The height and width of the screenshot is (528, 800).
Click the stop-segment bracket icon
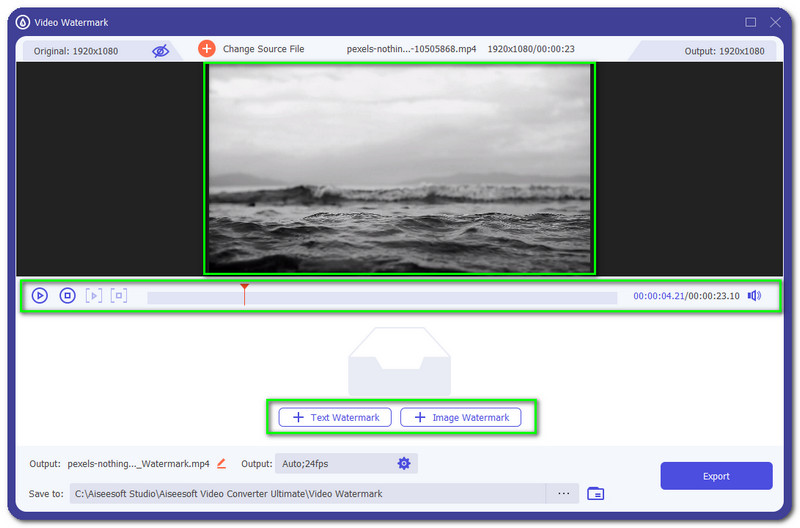[x=119, y=296]
